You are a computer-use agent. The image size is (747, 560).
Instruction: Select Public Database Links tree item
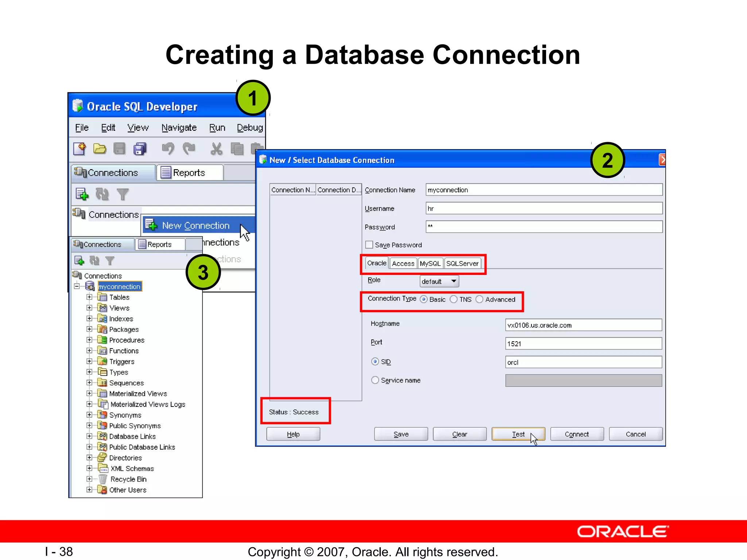[142, 447]
